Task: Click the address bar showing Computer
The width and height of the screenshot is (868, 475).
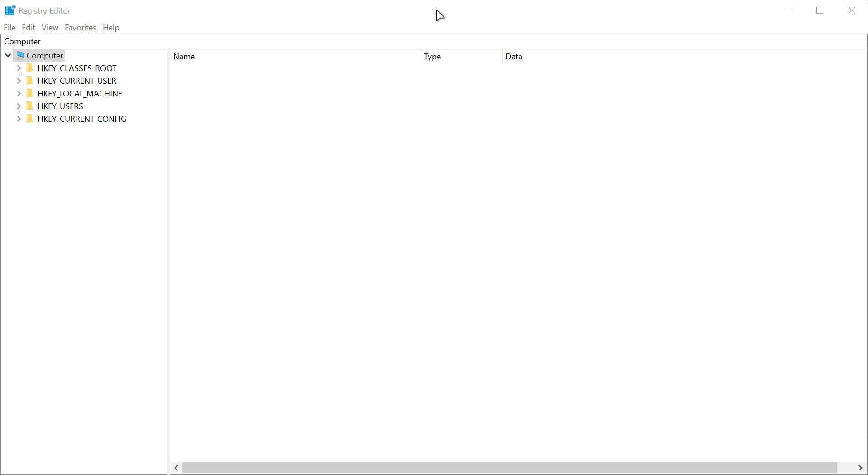Action: coord(434,41)
